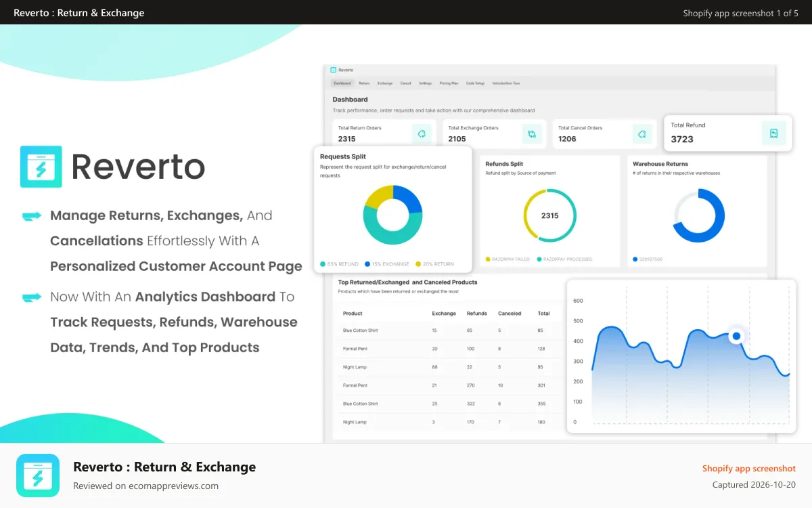The width and height of the screenshot is (812, 508).
Task: Click the Total column header
Action: tap(543, 314)
